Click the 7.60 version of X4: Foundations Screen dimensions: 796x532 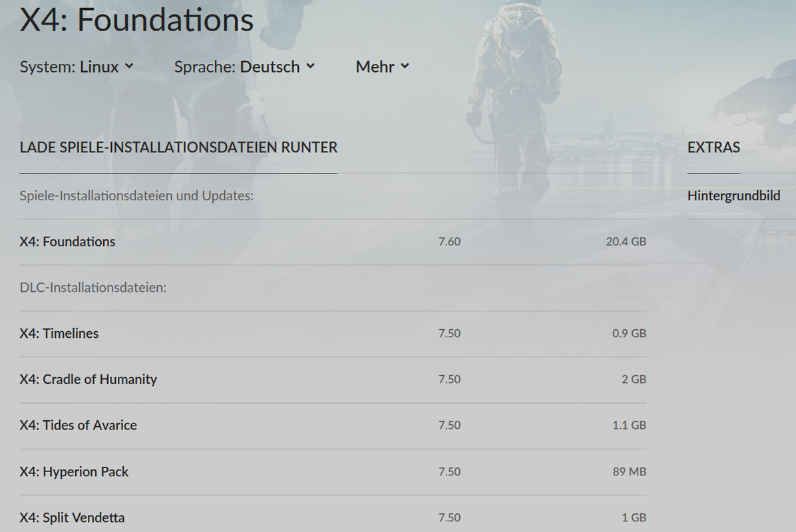pyautogui.click(x=449, y=241)
